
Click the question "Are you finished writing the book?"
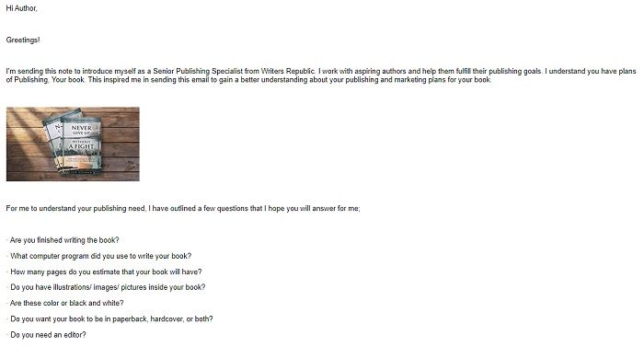point(64,240)
